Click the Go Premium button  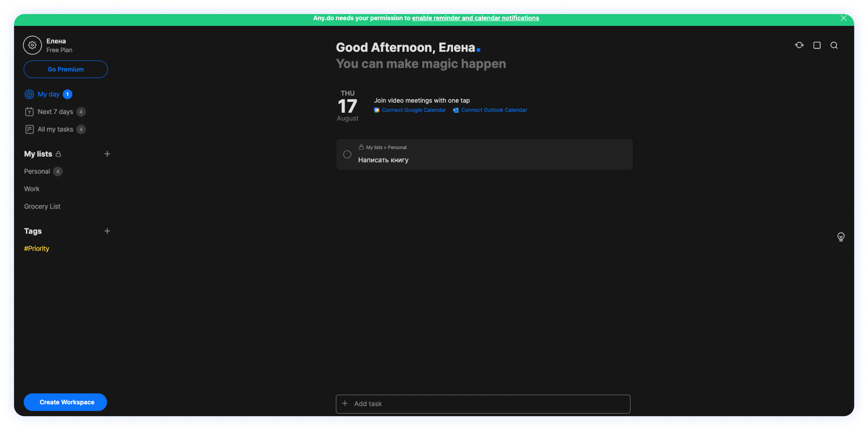(66, 70)
